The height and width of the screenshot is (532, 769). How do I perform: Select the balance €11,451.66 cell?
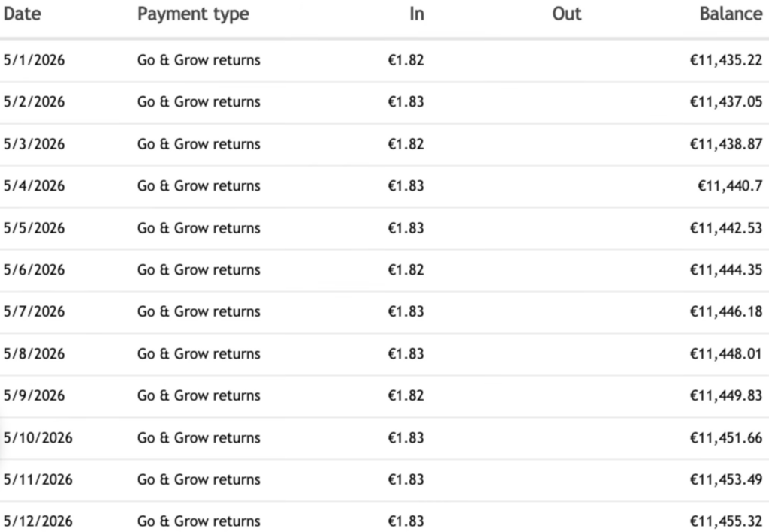point(726,437)
